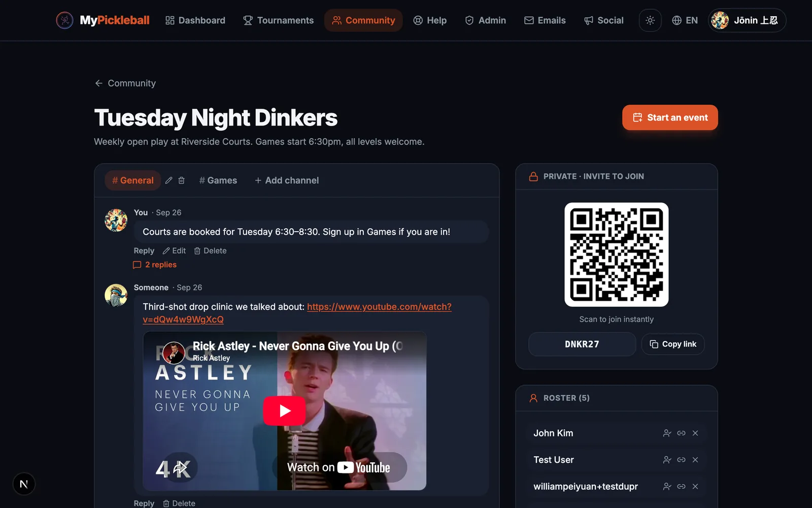Open the EN language selector
The image size is (812, 508).
pyautogui.click(x=685, y=20)
